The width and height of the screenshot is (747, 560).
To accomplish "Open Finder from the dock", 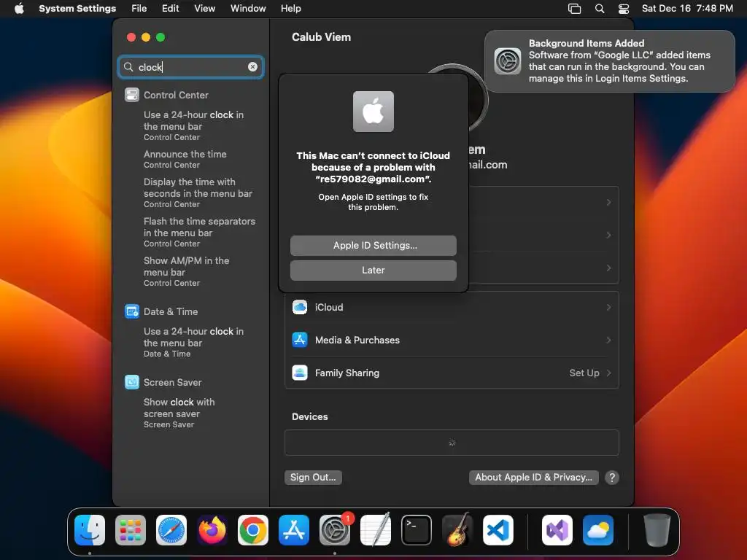I will coord(90,530).
